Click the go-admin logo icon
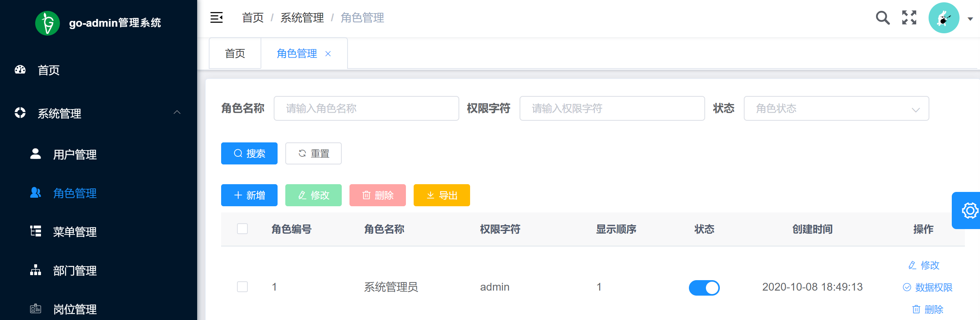 tap(48, 23)
